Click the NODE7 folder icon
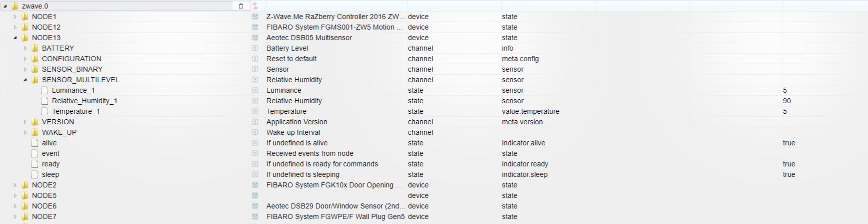This screenshot has height=224, width=868. 25,216
